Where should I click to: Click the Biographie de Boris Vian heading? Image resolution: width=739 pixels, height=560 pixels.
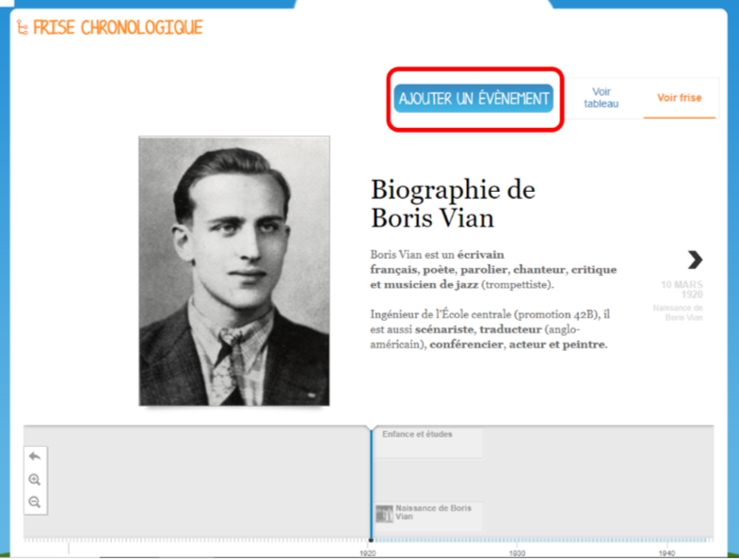453,203
